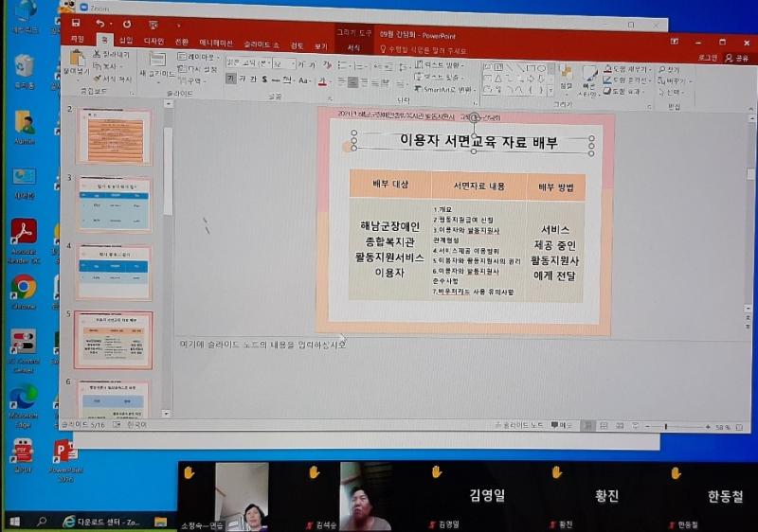Click the Internet Explorer taskbar icon
The width and height of the screenshot is (758, 532).
(68, 521)
